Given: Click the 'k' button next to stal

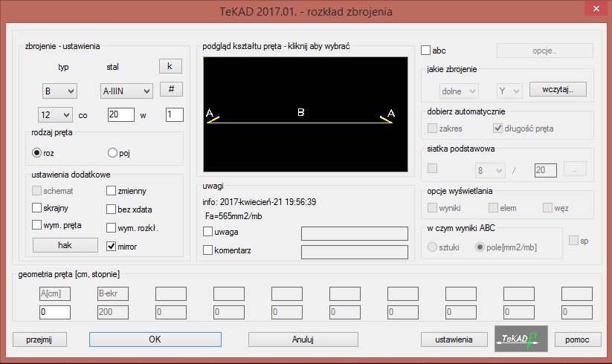Looking at the screenshot, I should pos(170,66).
